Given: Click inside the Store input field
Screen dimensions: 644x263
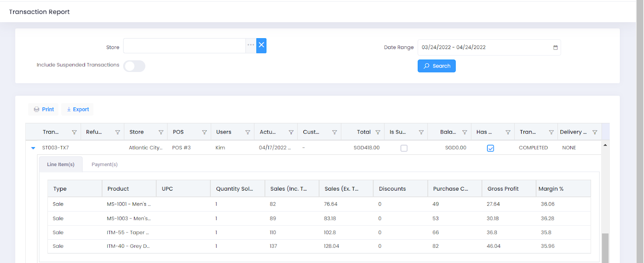Looking at the screenshot, I should click(x=184, y=46).
